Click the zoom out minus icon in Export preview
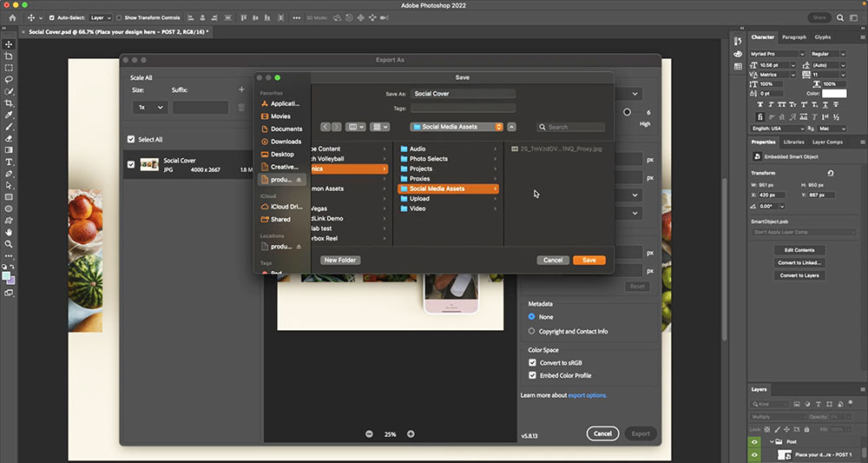Viewport: 868px width, 463px height. pyautogui.click(x=369, y=434)
